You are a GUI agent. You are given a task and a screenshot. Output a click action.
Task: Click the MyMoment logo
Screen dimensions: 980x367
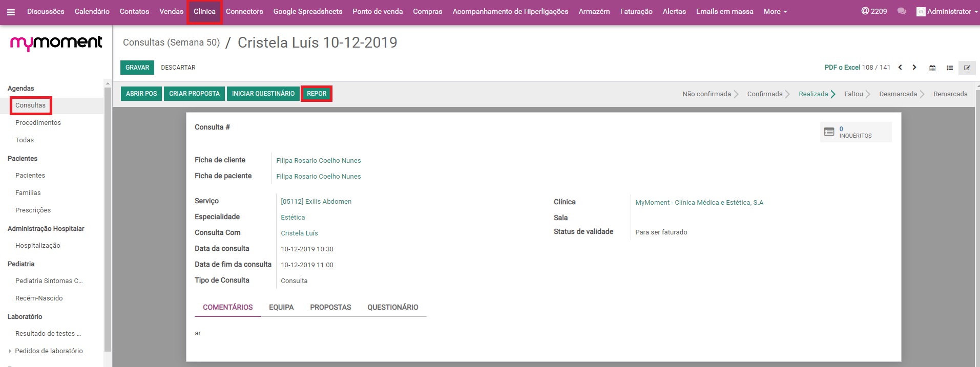(x=56, y=43)
